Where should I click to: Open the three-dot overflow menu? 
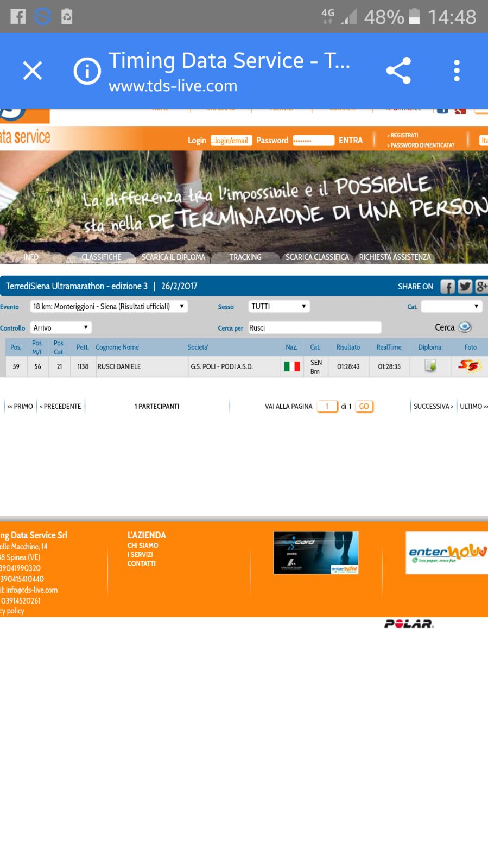[457, 71]
